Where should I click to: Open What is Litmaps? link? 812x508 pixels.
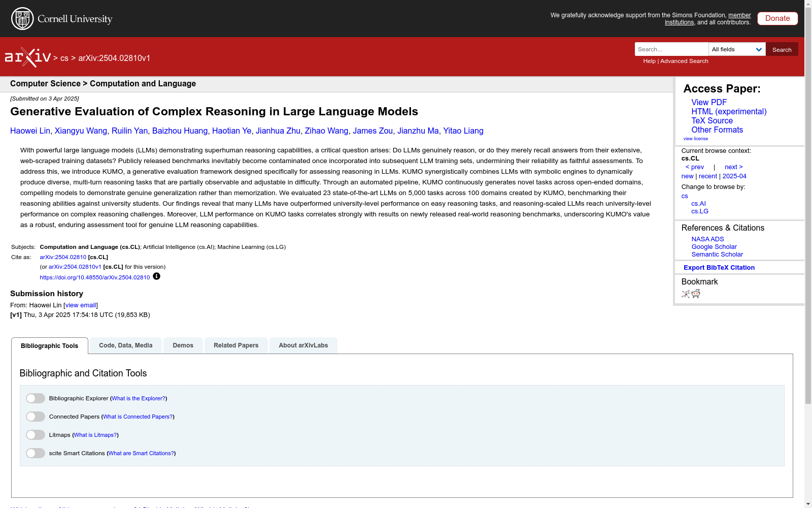click(x=95, y=435)
